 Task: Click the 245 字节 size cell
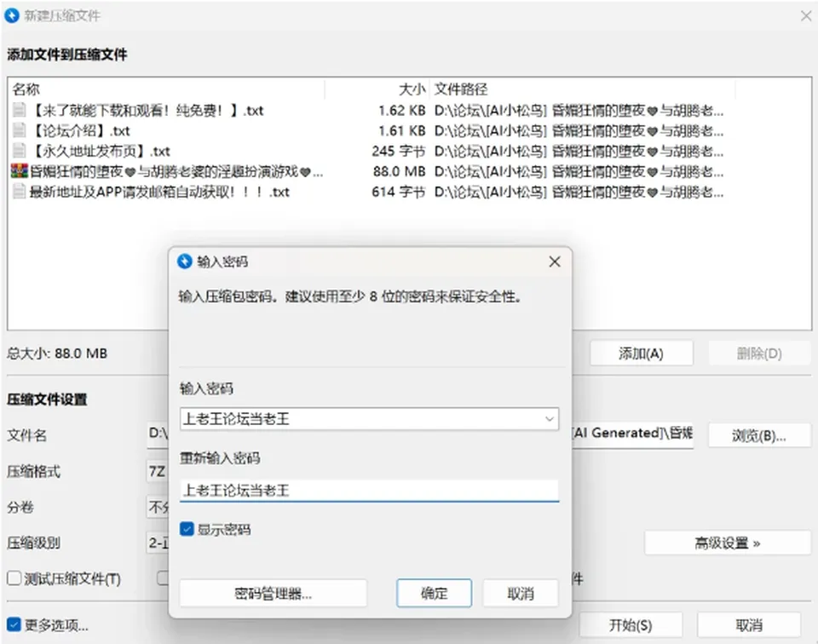click(x=399, y=152)
